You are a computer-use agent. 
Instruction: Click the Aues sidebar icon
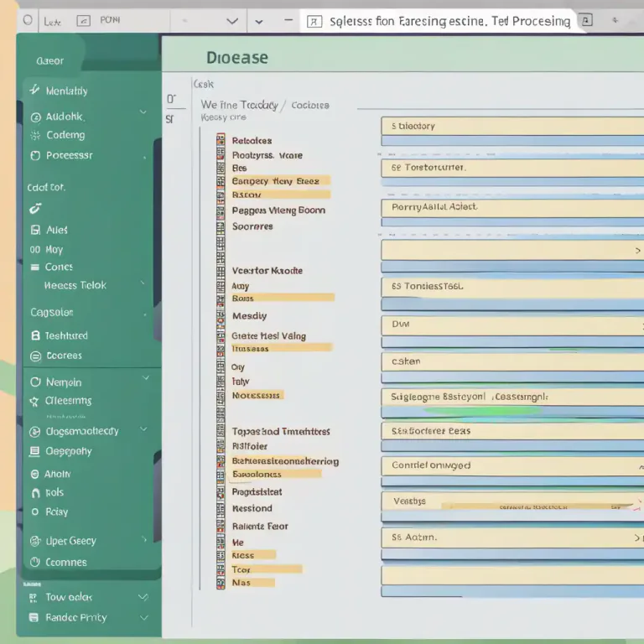tap(36, 230)
